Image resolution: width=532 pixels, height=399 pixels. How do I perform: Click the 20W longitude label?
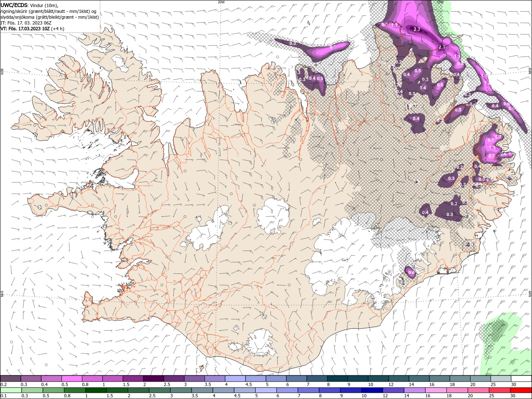point(221,2)
